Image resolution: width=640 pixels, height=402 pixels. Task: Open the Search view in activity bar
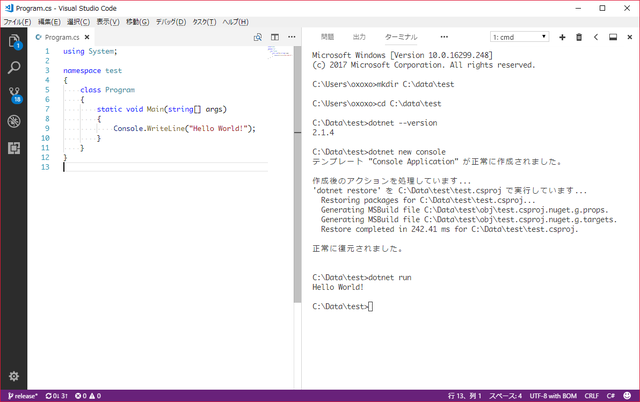click(14, 67)
